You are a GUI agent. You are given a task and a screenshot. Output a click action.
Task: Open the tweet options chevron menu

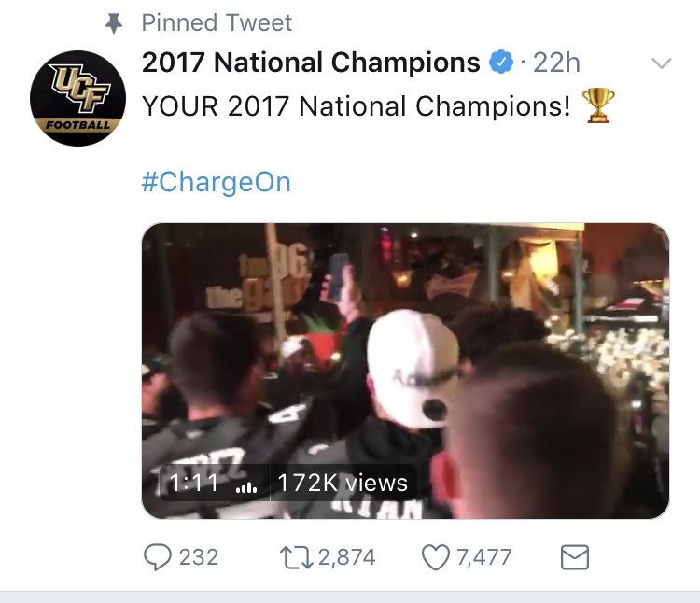pos(661,63)
